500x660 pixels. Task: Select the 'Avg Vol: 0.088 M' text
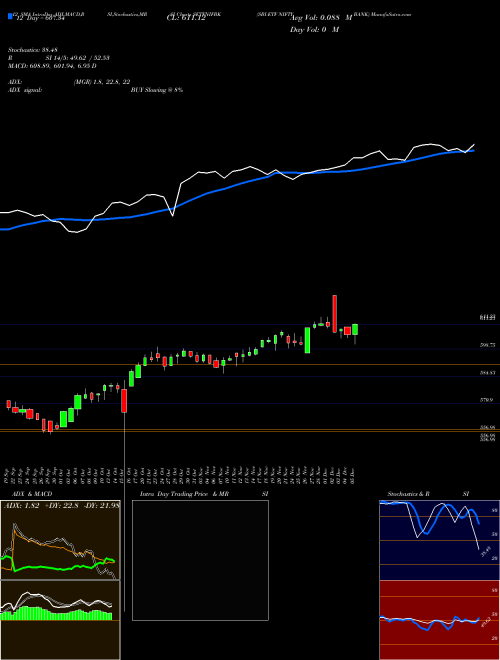(x=321, y=19)
